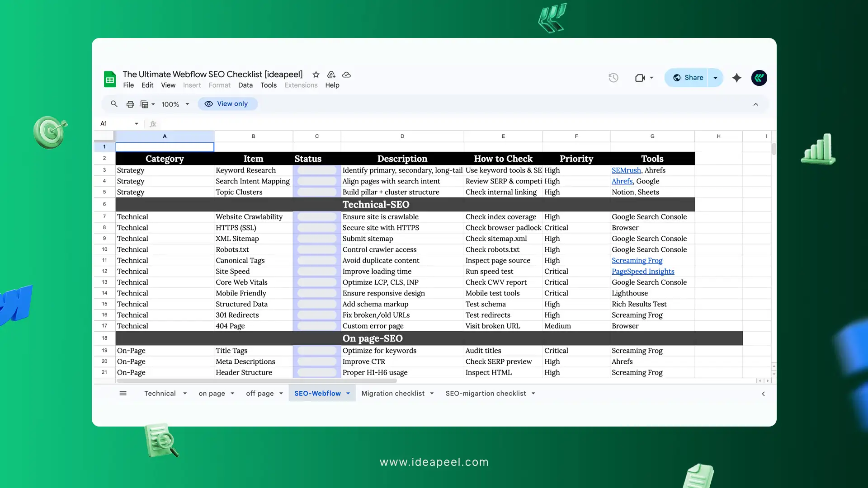The height and width of the screenshot is (488, 868).
Task: Open the all-sheets list
Action: click(123, 393)
